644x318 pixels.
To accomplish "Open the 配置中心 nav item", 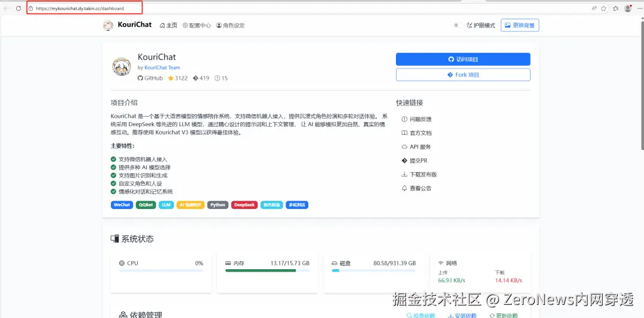I will click(x=197, y=26).
